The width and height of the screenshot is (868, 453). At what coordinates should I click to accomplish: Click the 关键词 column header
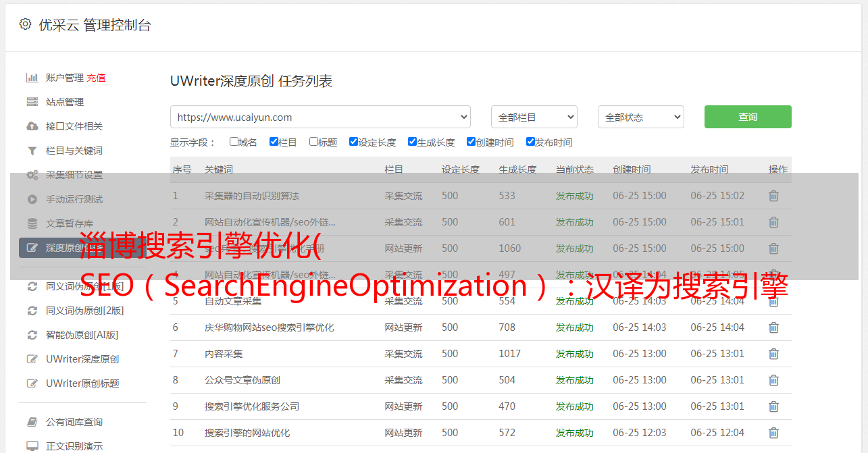pos(219,169)
